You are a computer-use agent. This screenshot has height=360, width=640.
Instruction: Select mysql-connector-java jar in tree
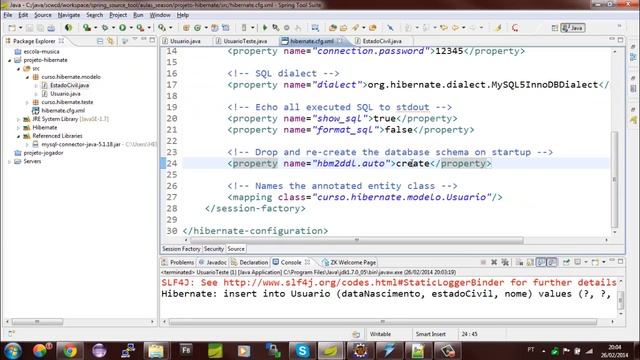[x=81, y=144]
